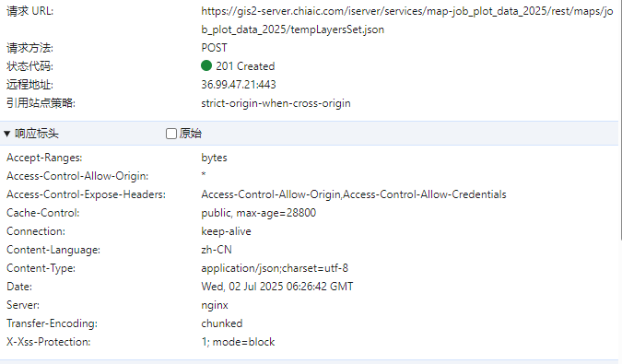Click the Connection keep-alive value

[x=226, y=231]
